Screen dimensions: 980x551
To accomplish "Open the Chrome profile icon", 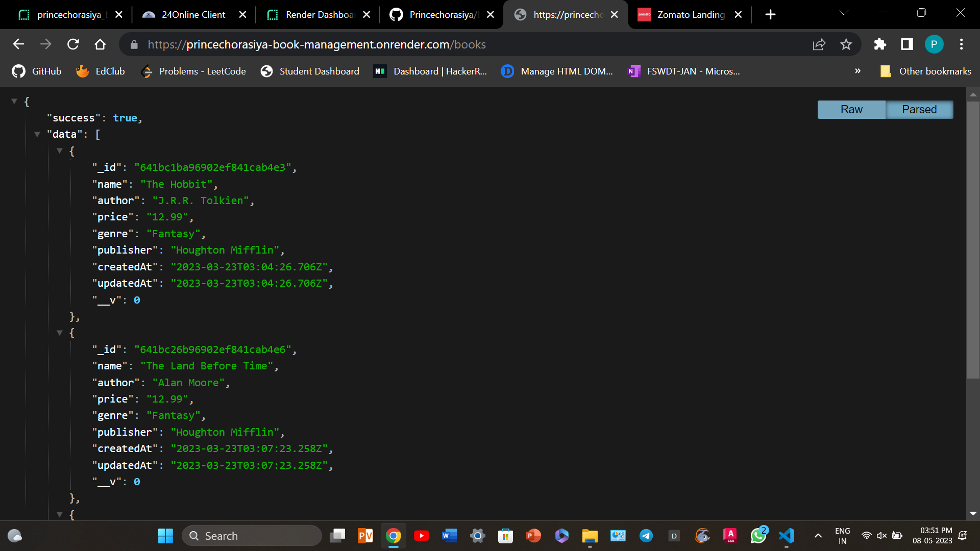I will [934, 44].
